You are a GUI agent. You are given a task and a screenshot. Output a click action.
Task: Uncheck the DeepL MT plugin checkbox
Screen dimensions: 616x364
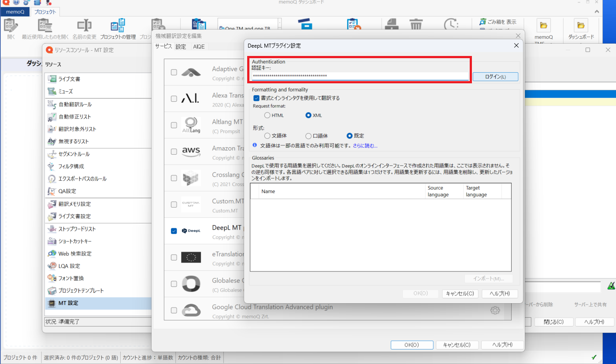tap(174, 231)
